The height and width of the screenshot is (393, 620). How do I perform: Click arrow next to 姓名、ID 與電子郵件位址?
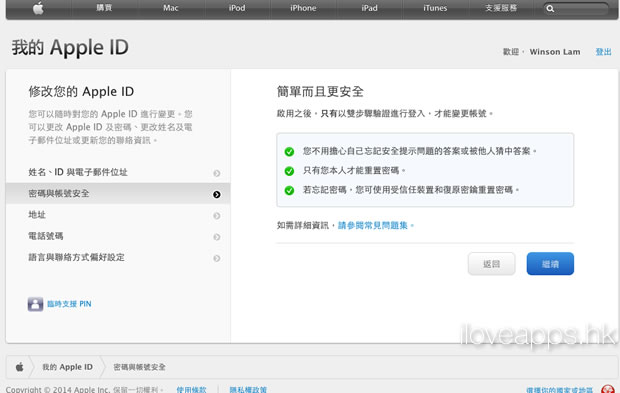click(217, 173)
